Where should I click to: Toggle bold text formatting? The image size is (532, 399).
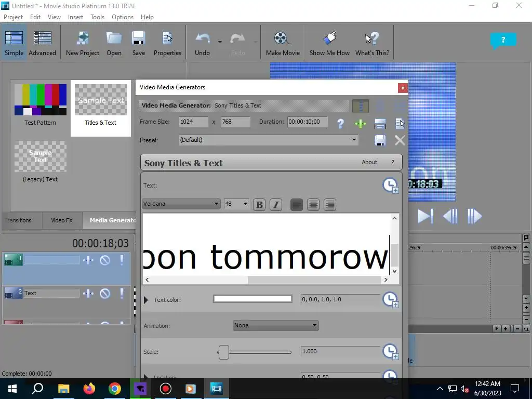coord(259,205)
